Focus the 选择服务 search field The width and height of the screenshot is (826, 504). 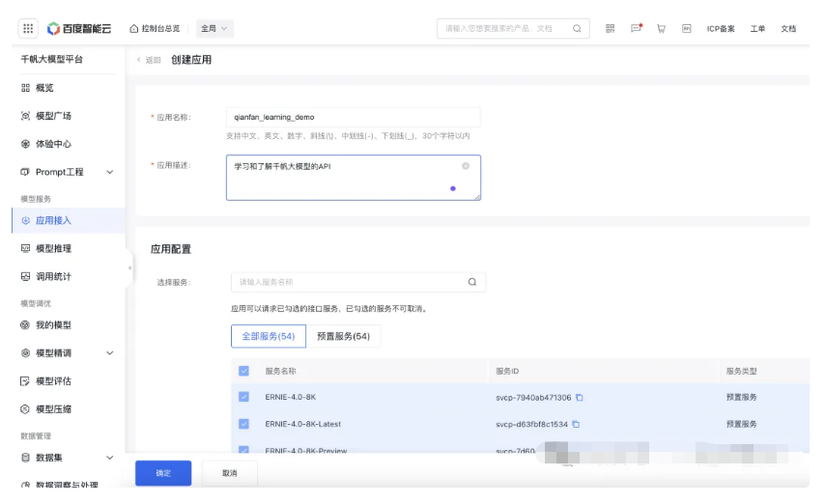358,282
